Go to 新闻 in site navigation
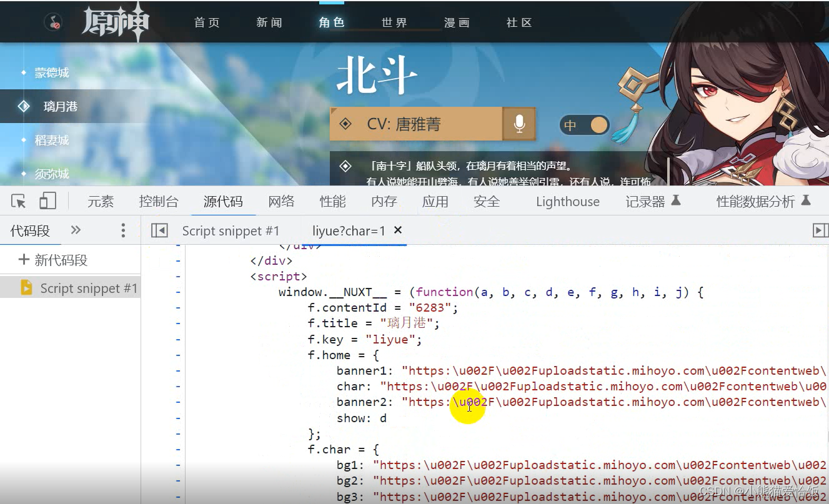Viewport: 829px width, 504px height. 269,22
